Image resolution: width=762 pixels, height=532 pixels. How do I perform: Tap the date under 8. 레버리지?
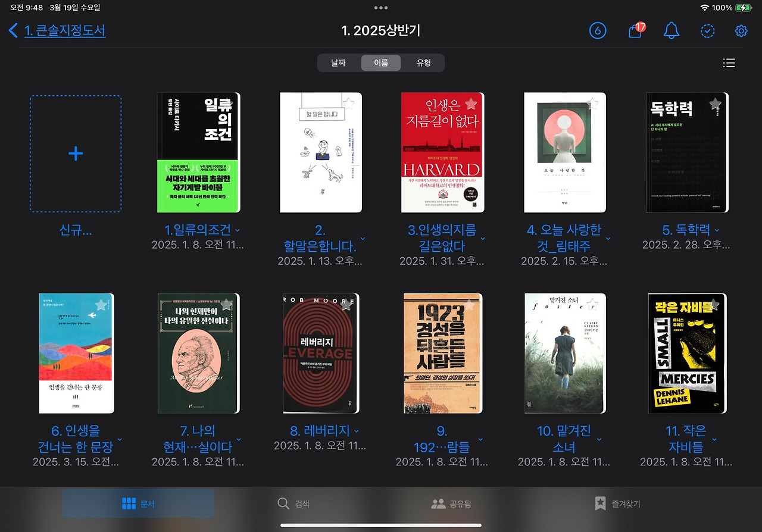pyautogui.click(x=320, y=446)
